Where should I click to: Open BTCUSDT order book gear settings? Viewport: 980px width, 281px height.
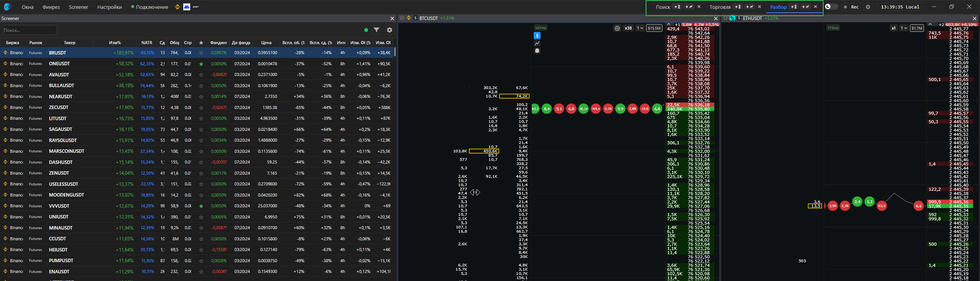617,28
